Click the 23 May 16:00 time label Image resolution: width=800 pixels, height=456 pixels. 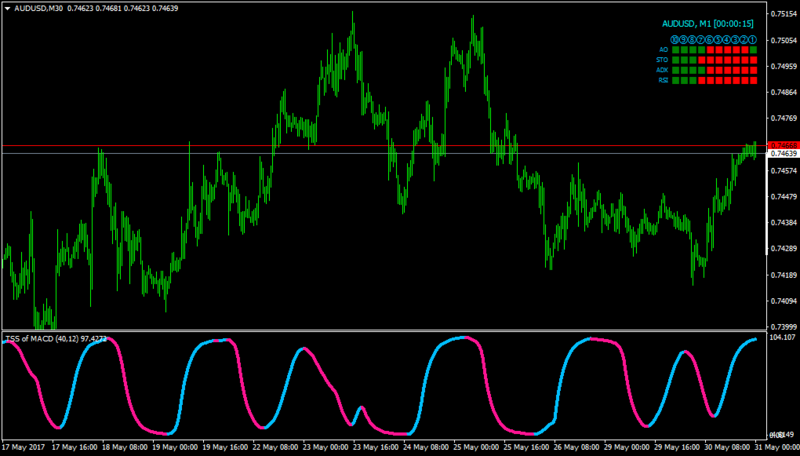(376, 447)
